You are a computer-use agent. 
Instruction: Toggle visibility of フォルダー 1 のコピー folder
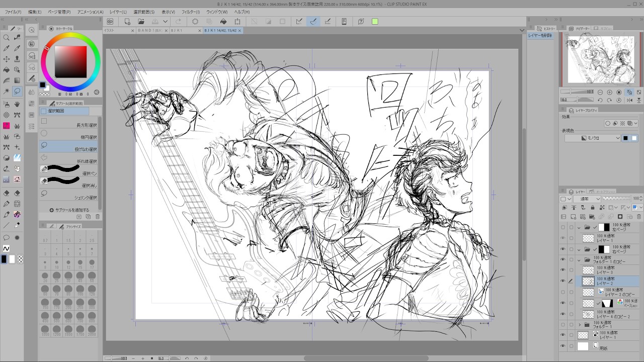pyautogui.click(x=563, y=260)
